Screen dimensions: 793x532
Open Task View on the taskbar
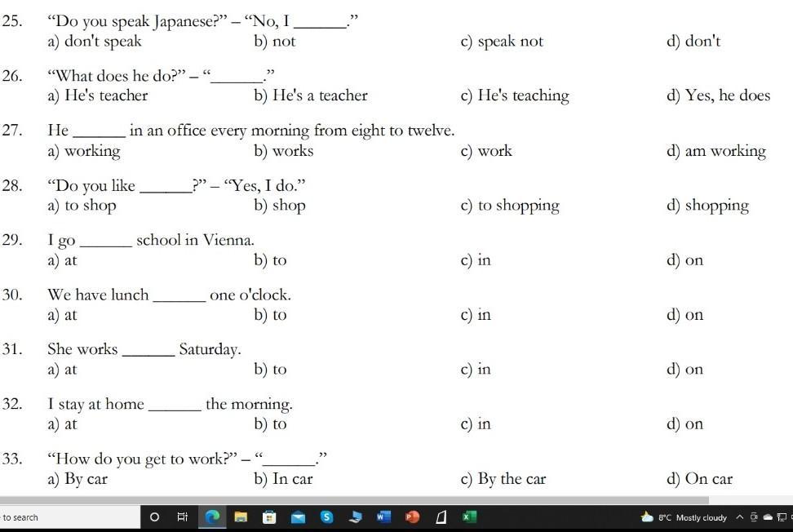(183, 516)
